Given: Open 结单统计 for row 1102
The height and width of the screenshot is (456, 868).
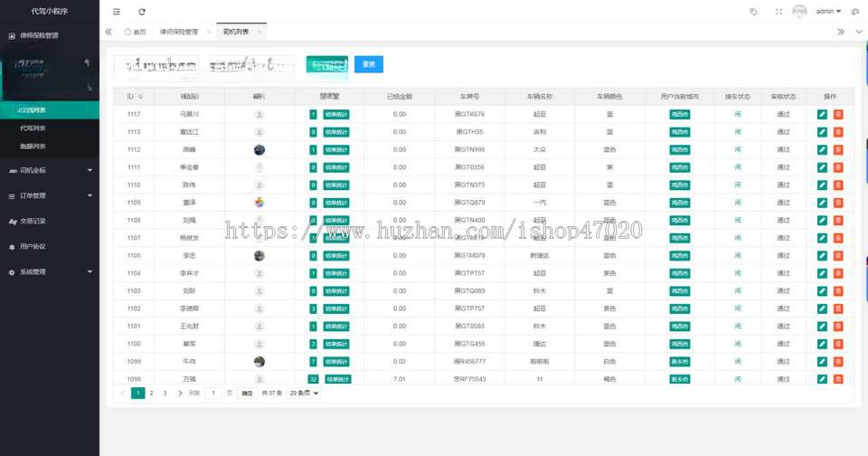Looking at the screenshot, I should point(336,309).
